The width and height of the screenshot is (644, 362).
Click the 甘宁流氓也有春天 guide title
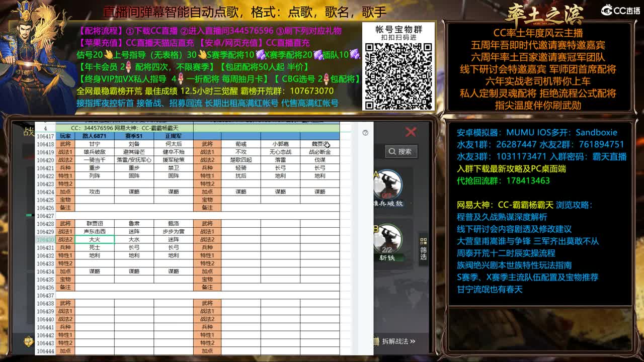490,289
